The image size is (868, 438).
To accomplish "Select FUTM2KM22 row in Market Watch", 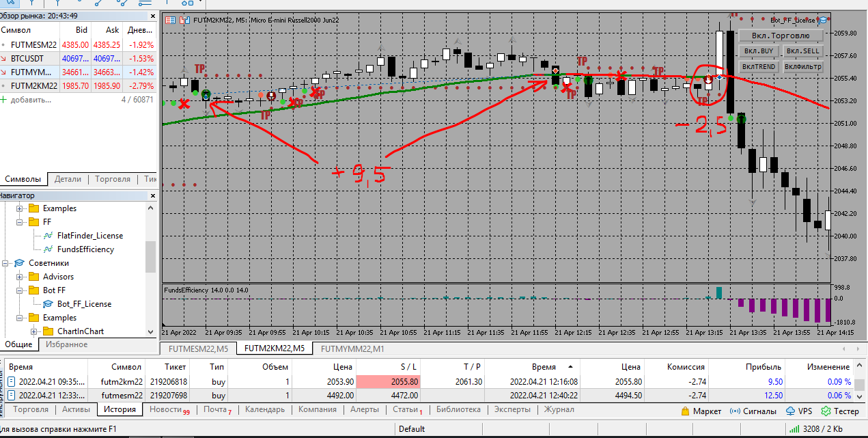I will [79, 86].
